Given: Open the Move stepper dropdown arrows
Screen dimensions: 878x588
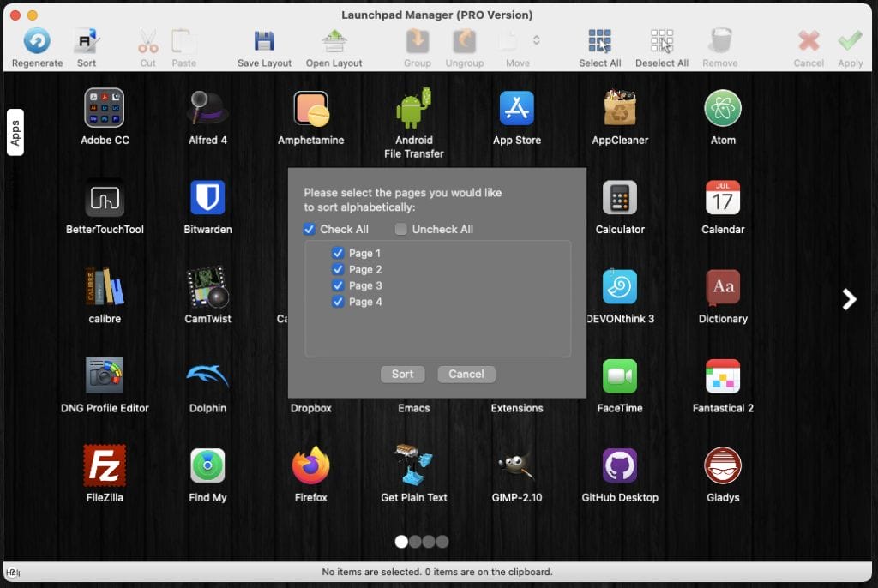Looking at the screenshot, I should [x=537, y=40].
